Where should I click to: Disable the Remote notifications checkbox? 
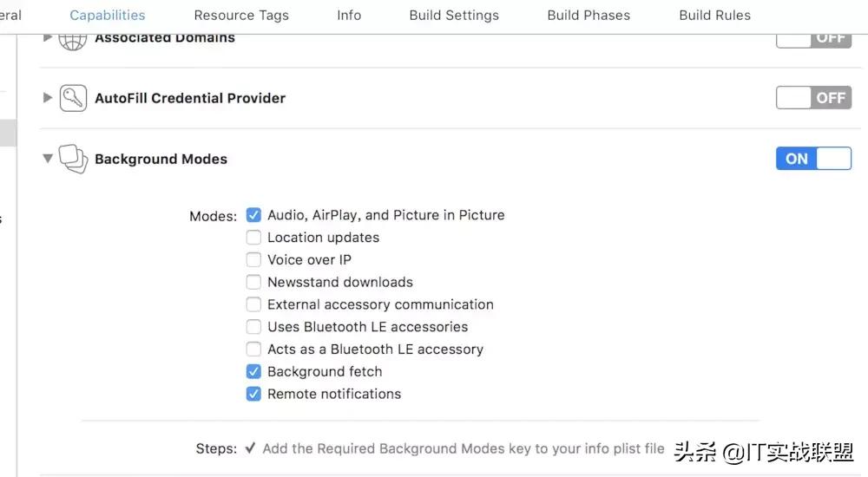point(253,394)
